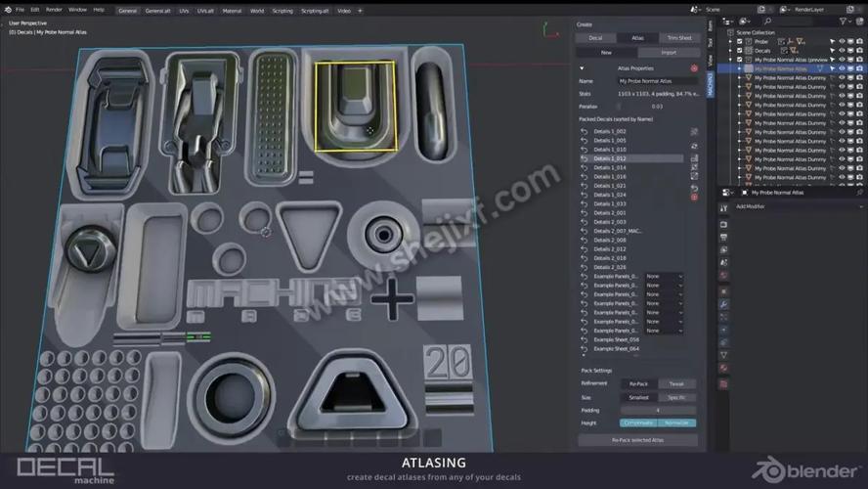
Task: Select Trim Sheet in the Create panel
Action: [x=679, y=38]
